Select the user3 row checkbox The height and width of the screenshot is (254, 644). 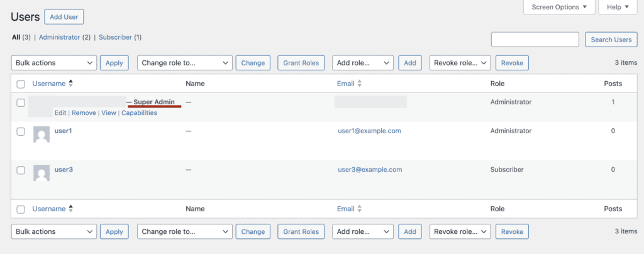[21, 170]
